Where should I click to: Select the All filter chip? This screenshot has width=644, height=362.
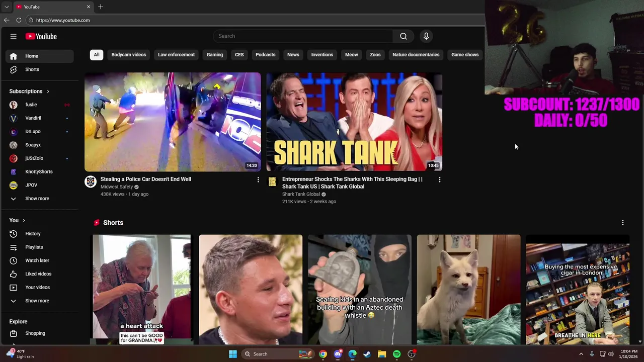pyautogui.click(x=97, y=55)
